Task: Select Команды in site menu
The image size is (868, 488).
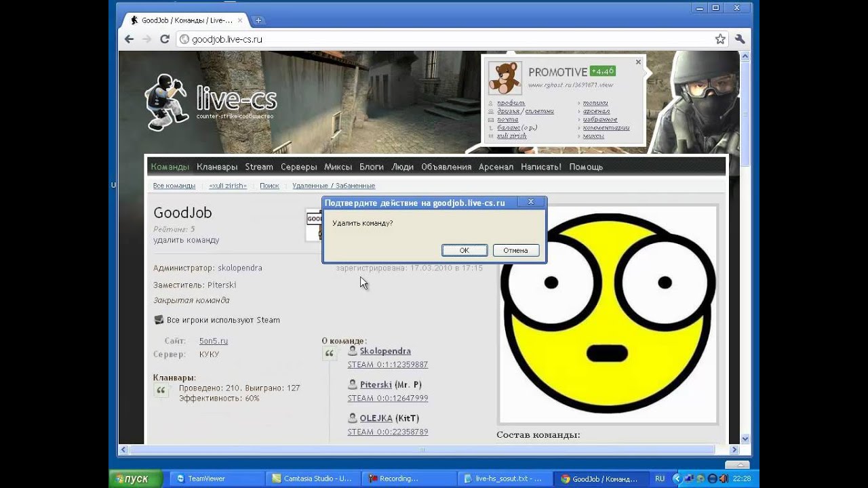Action: point(170,167)
